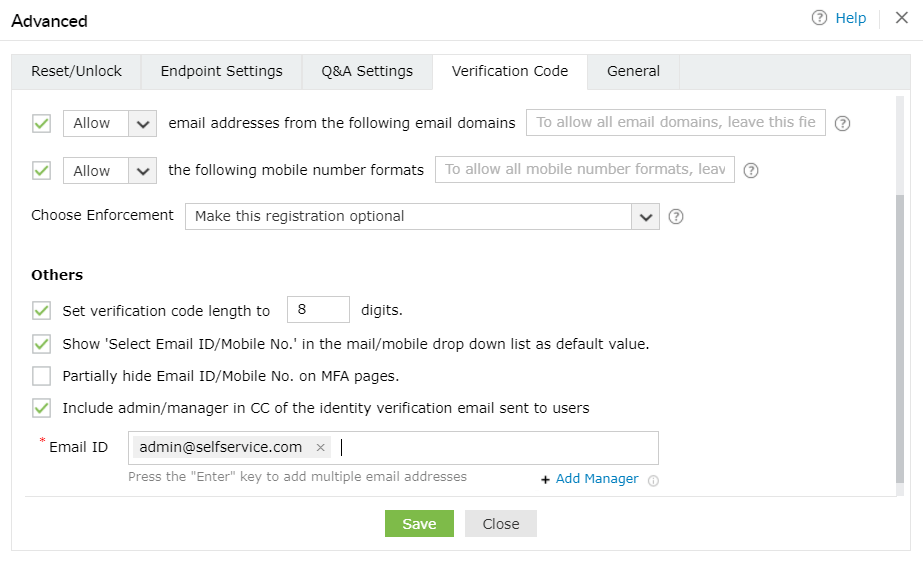Click help icon next to Choose Enforcement
This screenshot has height=561, width=923.
point(676,216)
